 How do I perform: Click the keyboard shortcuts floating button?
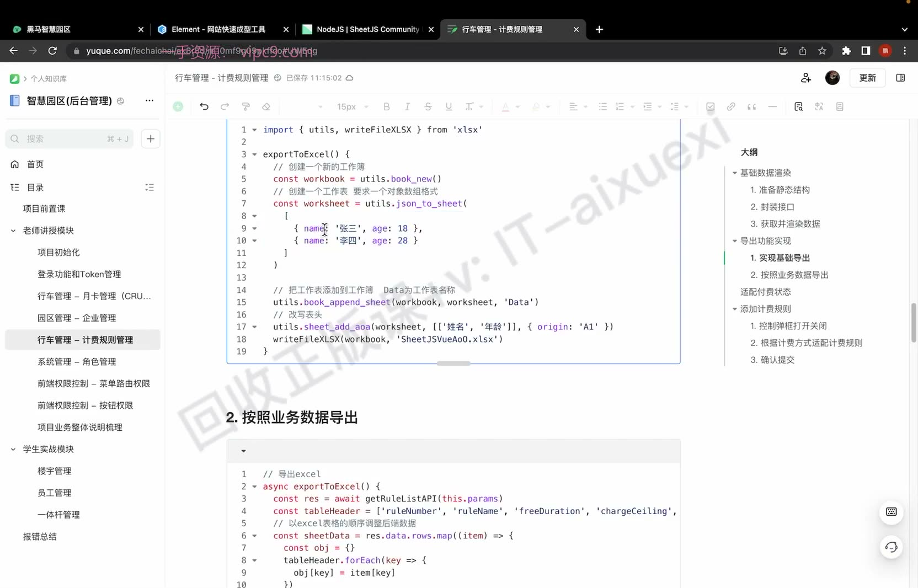tap(891, 512)
